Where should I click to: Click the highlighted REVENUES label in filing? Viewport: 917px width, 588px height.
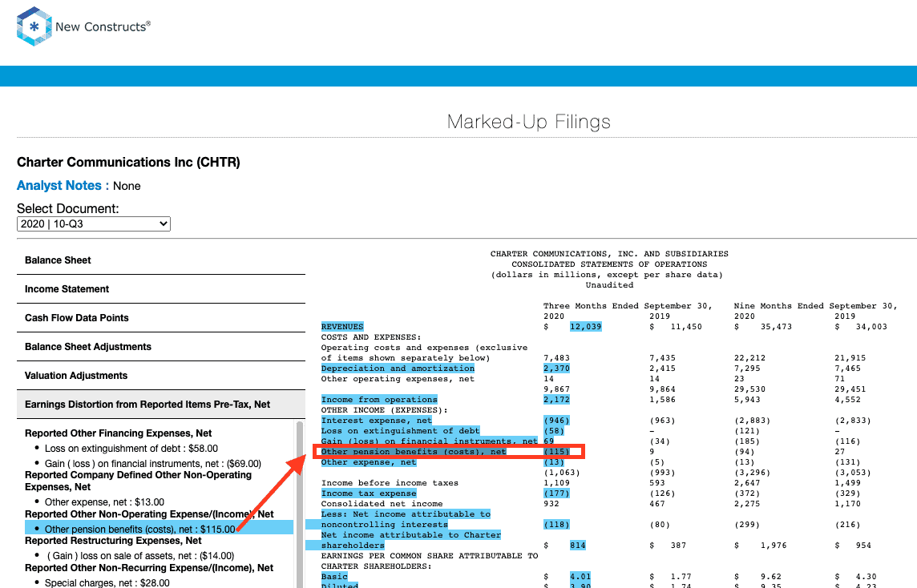342,327
